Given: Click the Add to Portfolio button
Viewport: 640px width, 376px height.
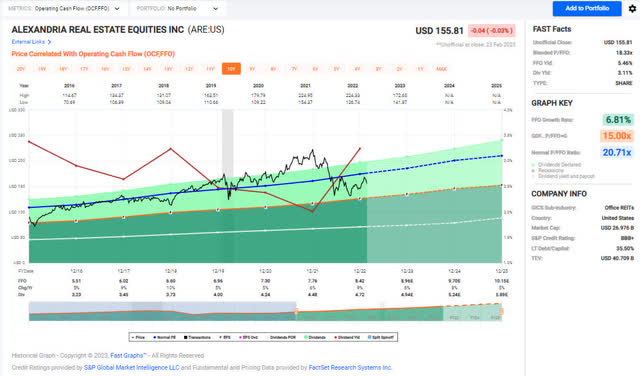Looking at the screenshot, I should click(x=587, y=8).
